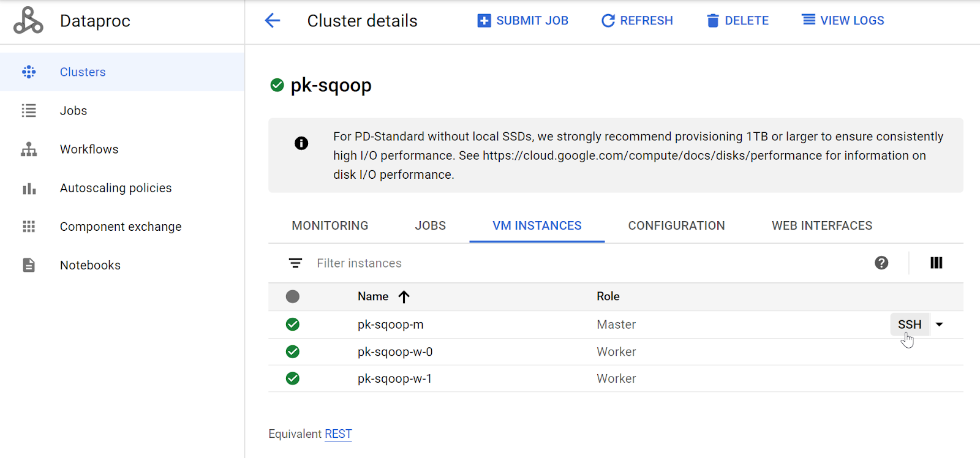The height and width of the screenshot is (458, 980).
Task: Expand the SSH options dropdown arrow
Action: pyautogui.click(x=940, y=325)
